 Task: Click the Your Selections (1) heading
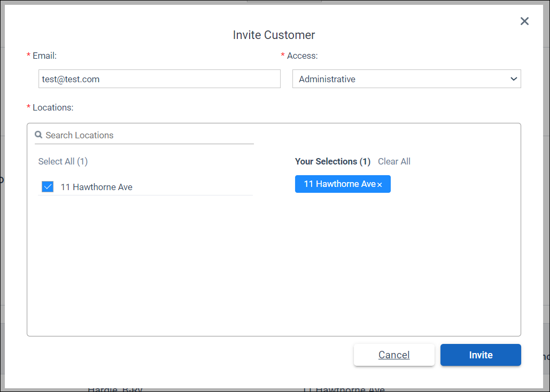[x=332, y=161]
